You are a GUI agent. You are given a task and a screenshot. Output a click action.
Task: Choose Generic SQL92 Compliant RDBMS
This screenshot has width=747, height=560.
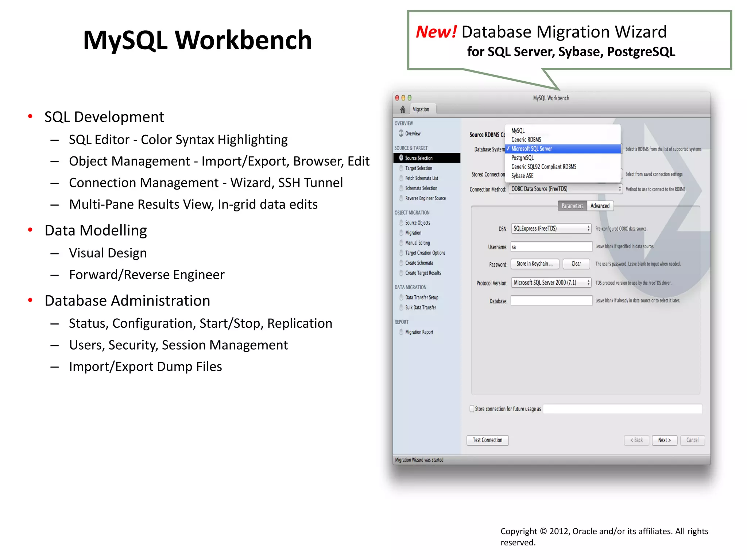tap(563, 167)
